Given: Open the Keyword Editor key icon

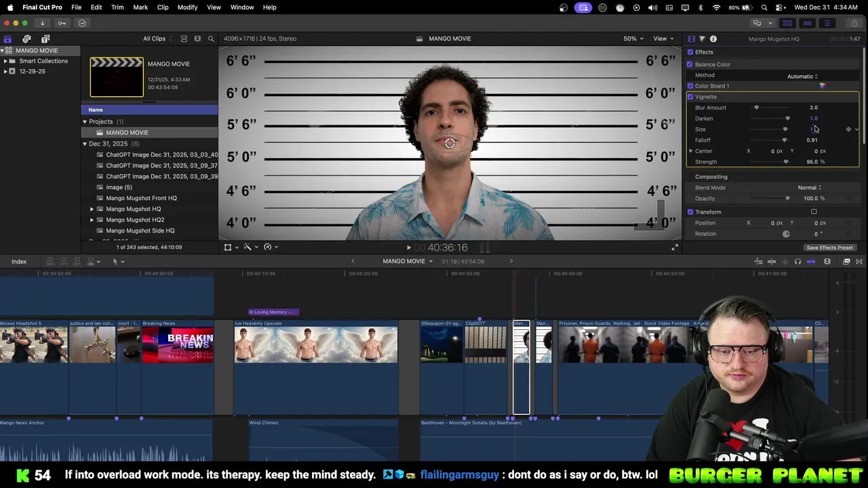Looking at the screenshot, I should click(x=62, y=23).
